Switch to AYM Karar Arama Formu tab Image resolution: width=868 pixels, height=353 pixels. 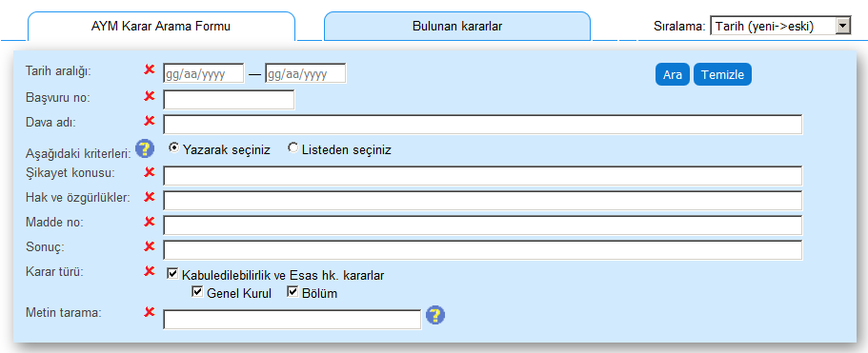[161, 26]
